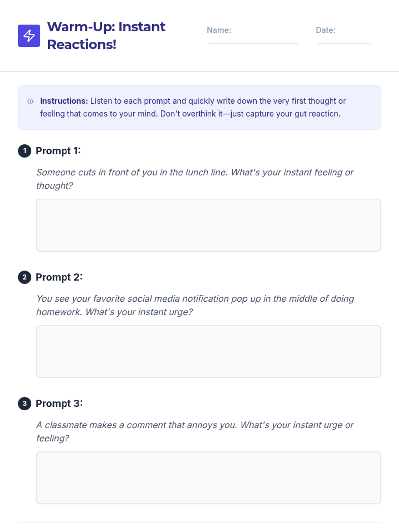
Task: Focus the Prompt 1 answer box
Action: coord(208,225)
